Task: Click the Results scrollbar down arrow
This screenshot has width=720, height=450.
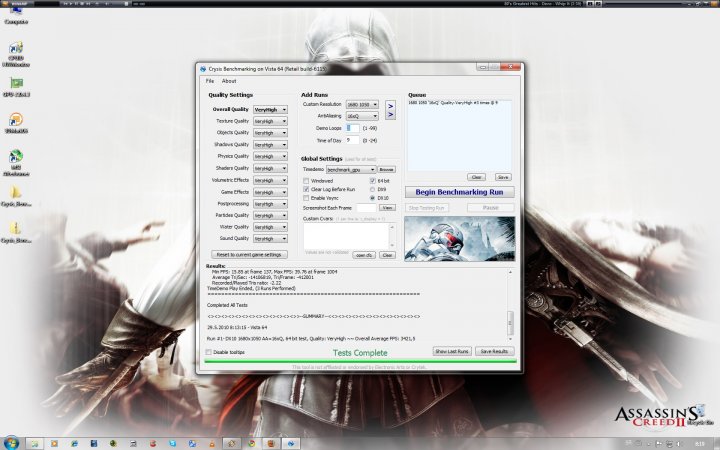Action: coord(510,339)
